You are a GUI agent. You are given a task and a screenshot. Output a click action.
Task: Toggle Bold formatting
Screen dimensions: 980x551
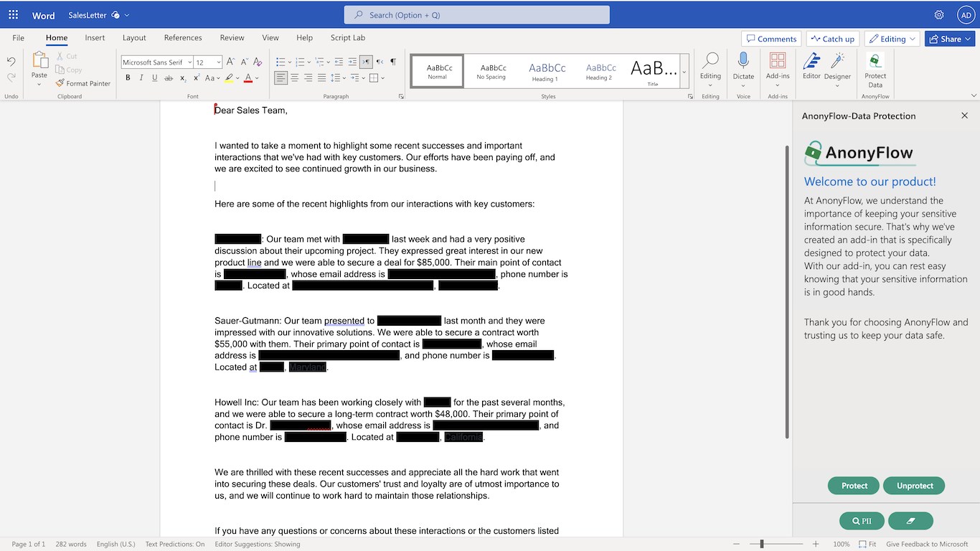(x=128, y=78)
